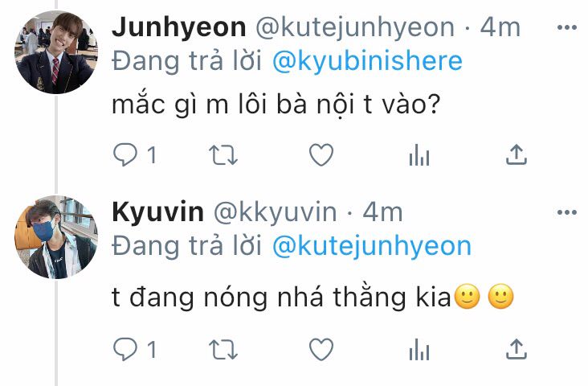Open Junhyeon's profile picture
This screenshot has height=386, width=588.
(56, 51)
